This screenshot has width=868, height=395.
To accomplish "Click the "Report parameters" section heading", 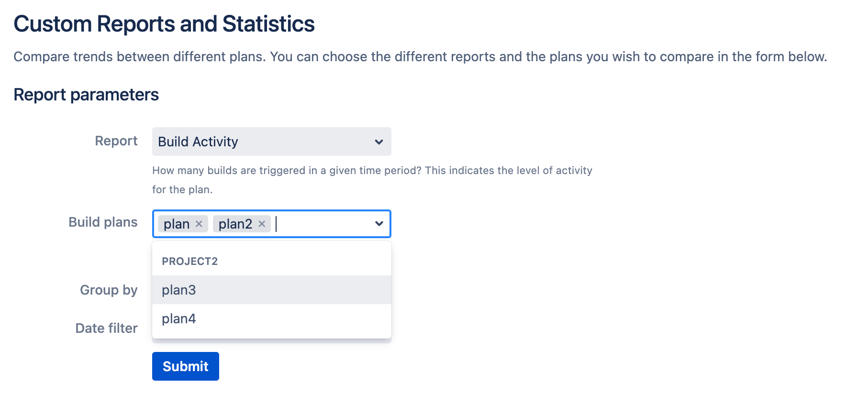I will pyautogui.click(x=87, y=94).
